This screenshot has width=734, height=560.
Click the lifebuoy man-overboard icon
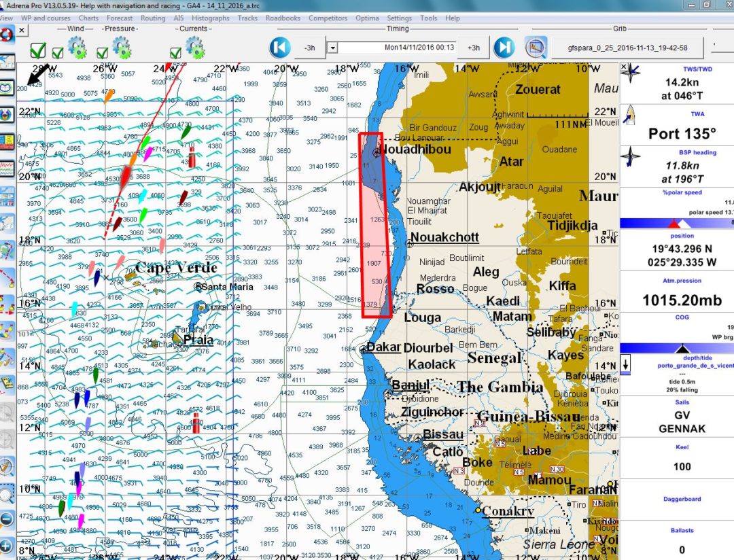[5, 35]
